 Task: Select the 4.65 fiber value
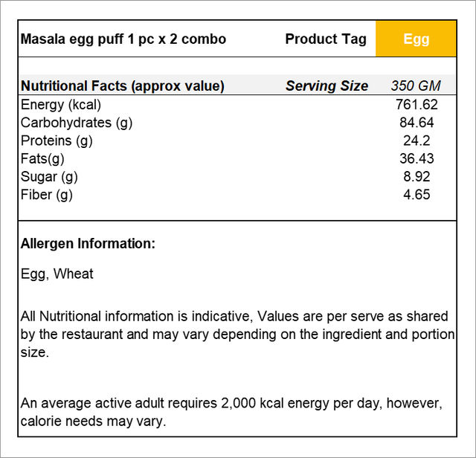pos(416,194)
